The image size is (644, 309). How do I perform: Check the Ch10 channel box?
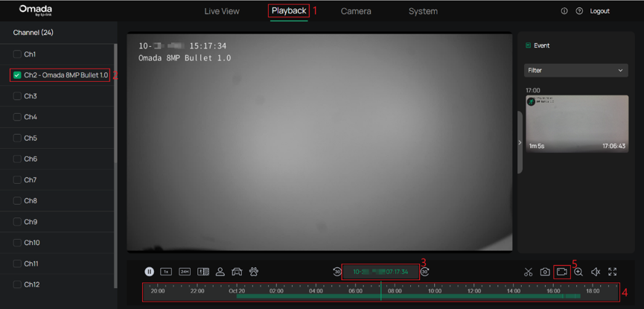pyautogui.click(x=17, y=243)
